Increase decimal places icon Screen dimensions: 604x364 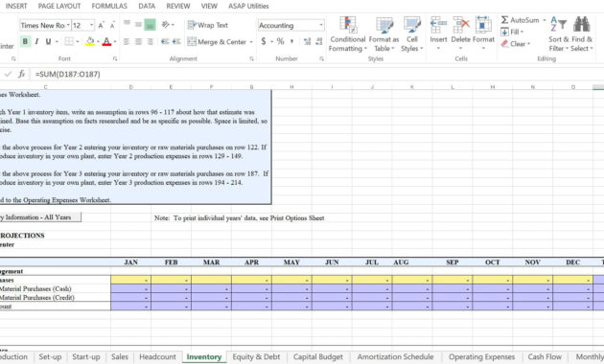[307, 41]
